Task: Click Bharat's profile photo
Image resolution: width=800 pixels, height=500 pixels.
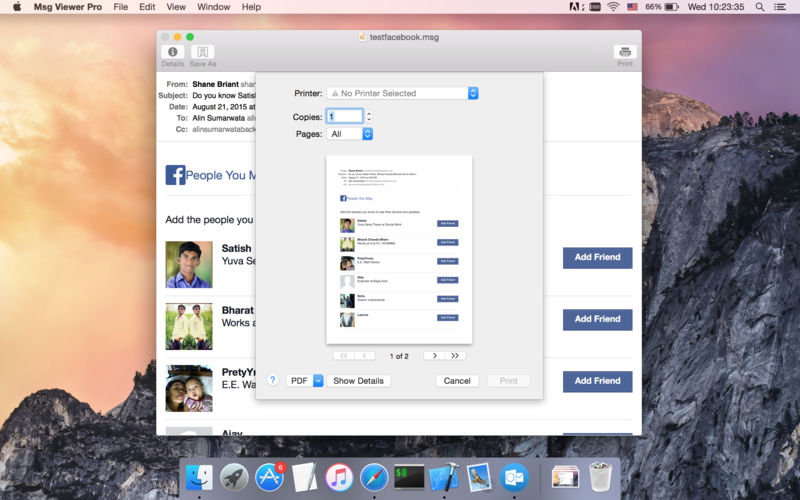Action: (x=189, y=327)
